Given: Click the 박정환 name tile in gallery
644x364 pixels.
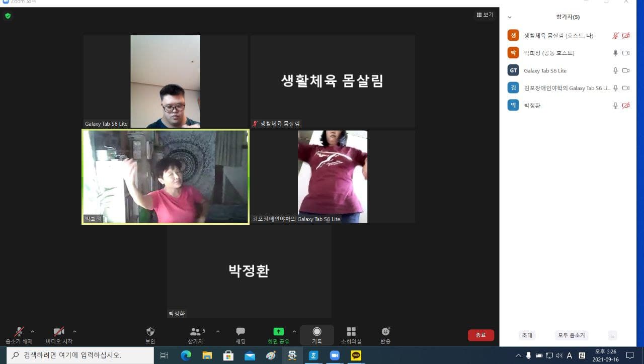Looking at the screenshot, I should 249,271.
